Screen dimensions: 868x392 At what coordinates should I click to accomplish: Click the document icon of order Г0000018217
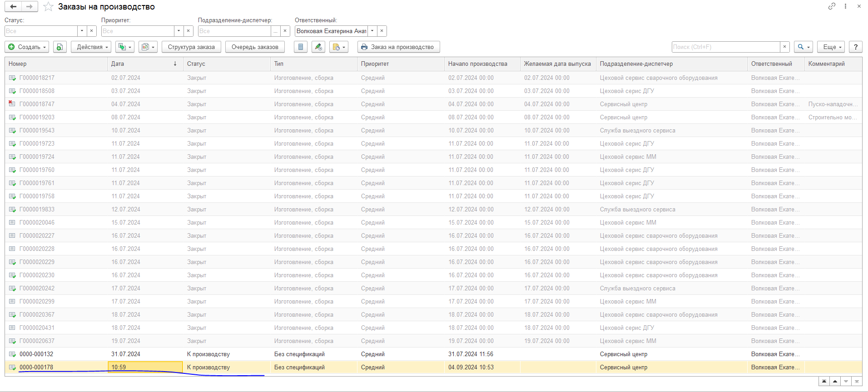click(x=12, y=78)
